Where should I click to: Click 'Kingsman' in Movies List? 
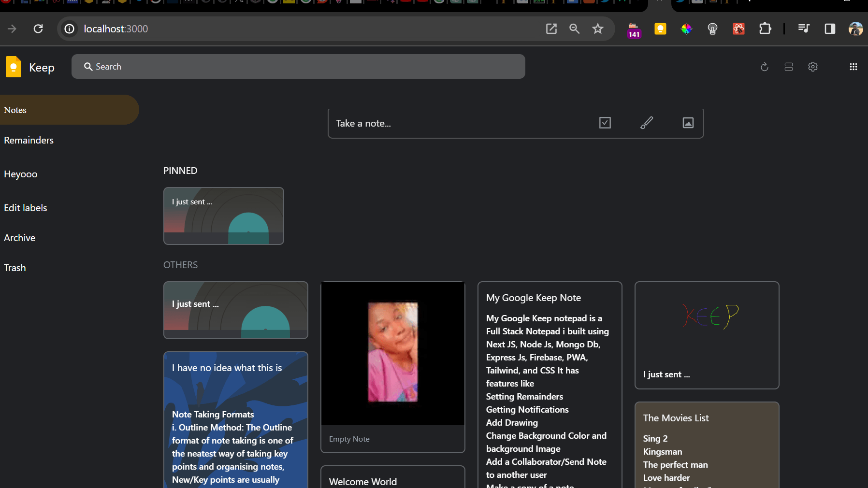[663, 452]
